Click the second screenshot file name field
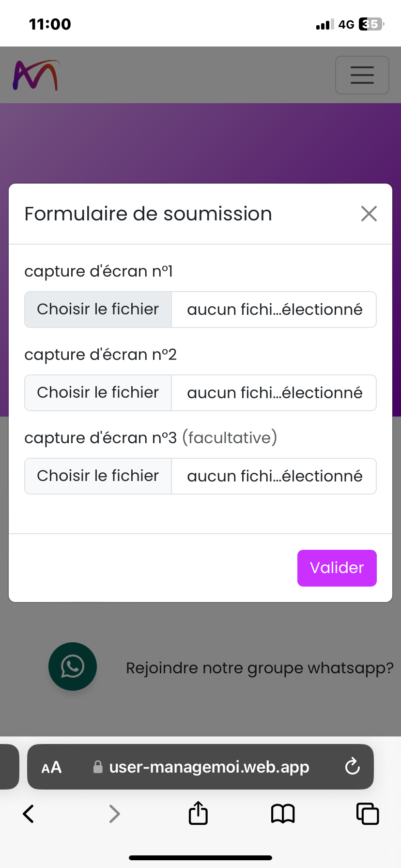This screenshot has height=868, width=401. click(x=274, y=393)
